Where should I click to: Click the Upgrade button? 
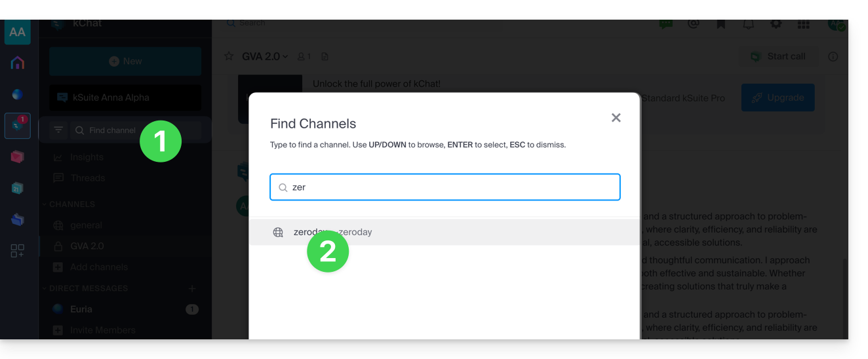click(x=778, y=98)
